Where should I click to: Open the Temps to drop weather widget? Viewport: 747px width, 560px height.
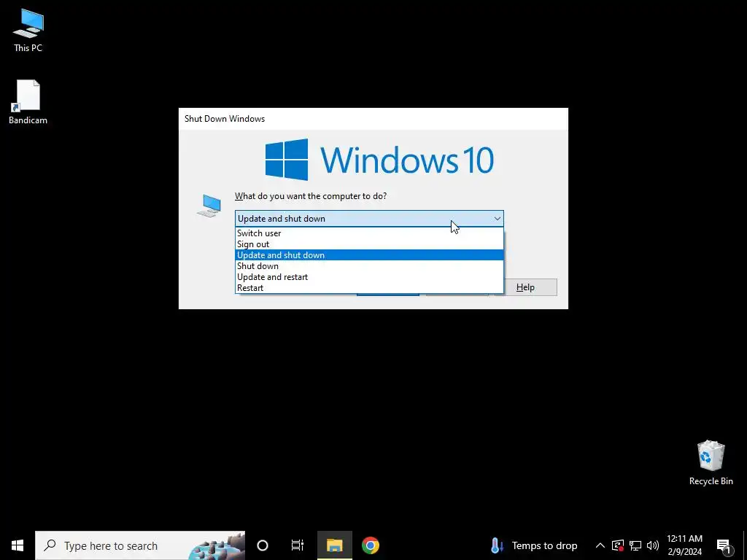pos(533,545)
